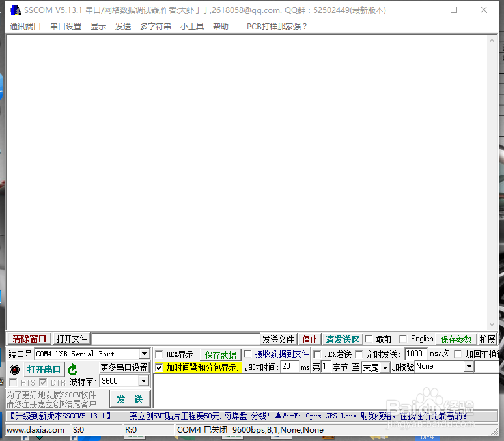Open the 小工具 menu

192,26
